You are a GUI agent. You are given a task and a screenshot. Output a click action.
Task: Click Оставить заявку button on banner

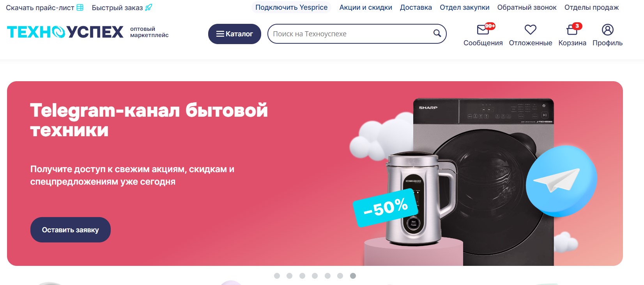pos(71,230)
